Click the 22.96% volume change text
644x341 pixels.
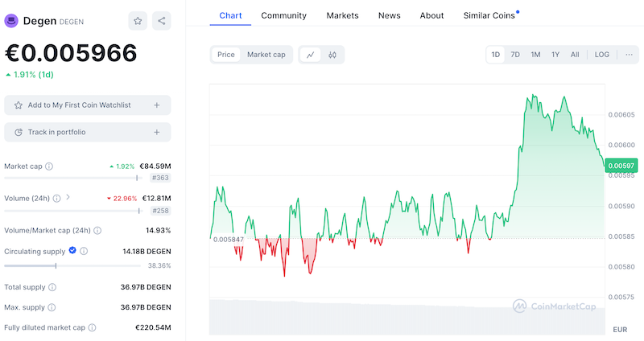(122, 199)
